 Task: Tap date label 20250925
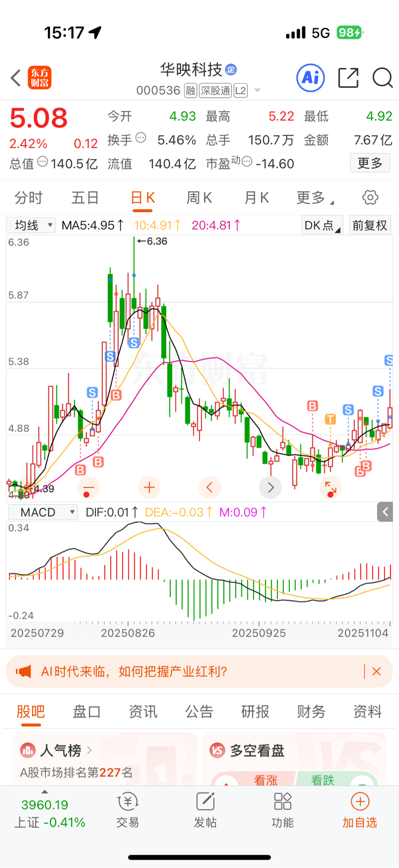(x=259, y=633)
